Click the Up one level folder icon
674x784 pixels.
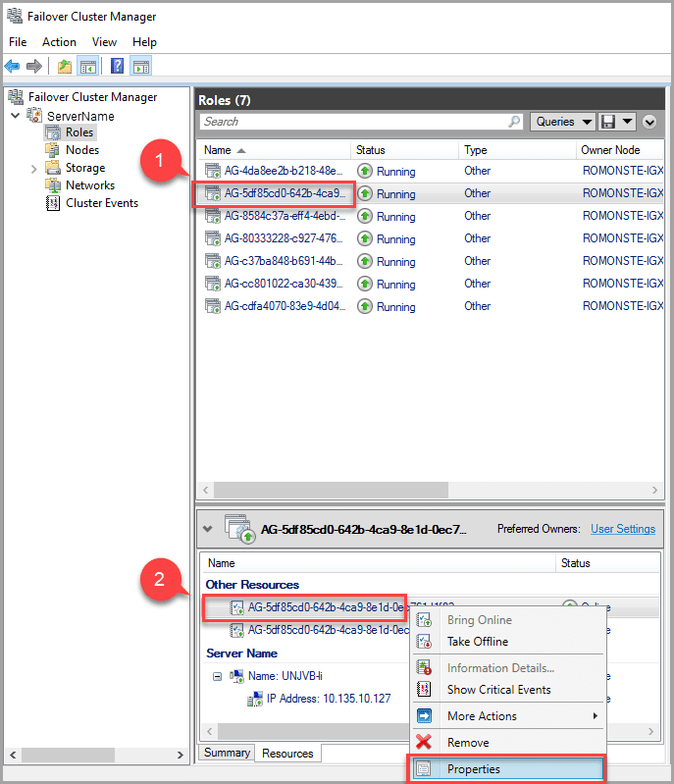(64, 67)
